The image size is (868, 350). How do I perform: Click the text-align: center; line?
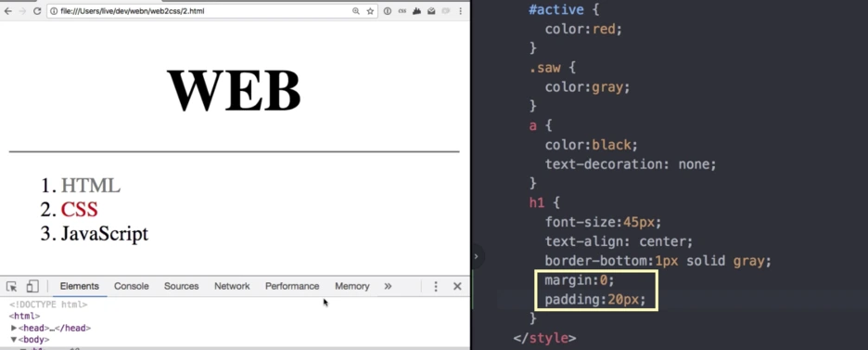619,241
